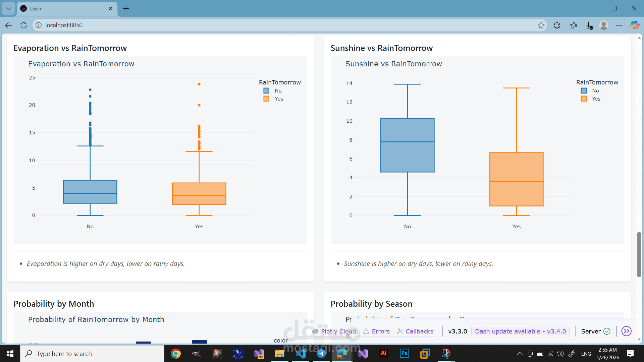Click the browser refresh icon
644x362 pixels.
point(23,25)
